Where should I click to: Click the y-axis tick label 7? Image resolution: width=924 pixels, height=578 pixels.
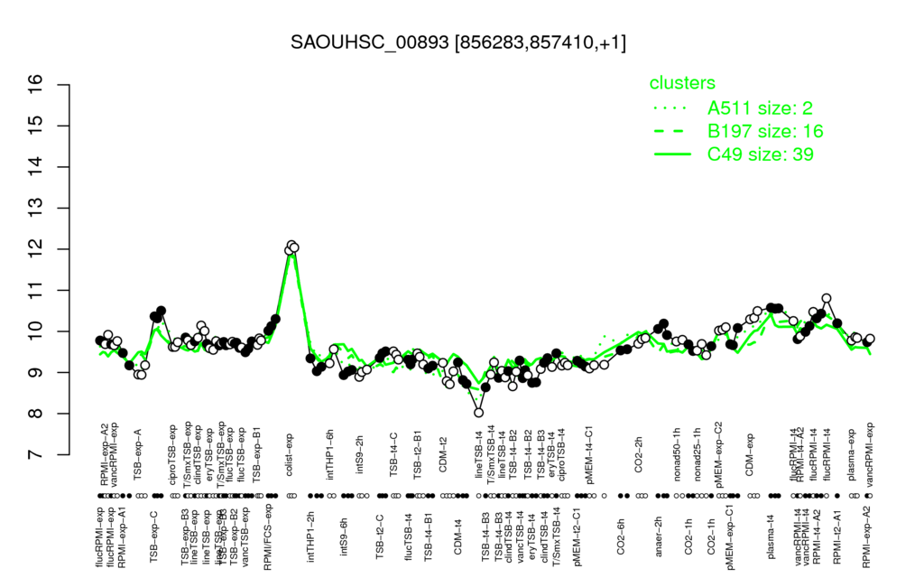(36, 455)
